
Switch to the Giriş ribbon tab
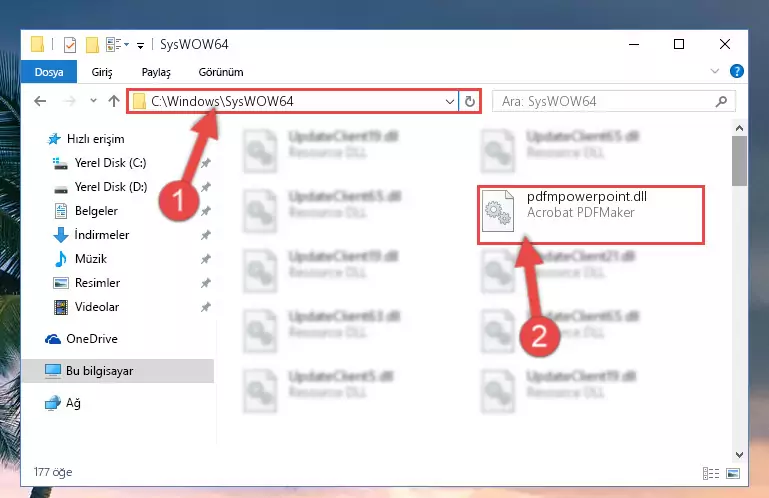pos(102,72)
